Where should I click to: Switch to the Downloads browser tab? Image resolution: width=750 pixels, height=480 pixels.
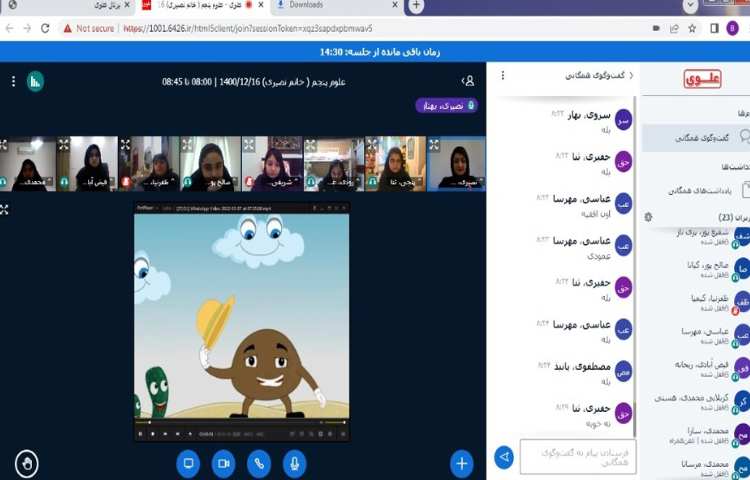pos(338,6)
